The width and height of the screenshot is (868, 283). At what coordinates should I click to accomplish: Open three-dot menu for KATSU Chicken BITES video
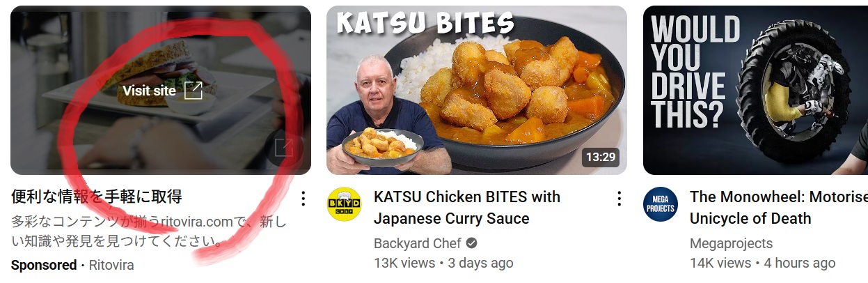619,199
